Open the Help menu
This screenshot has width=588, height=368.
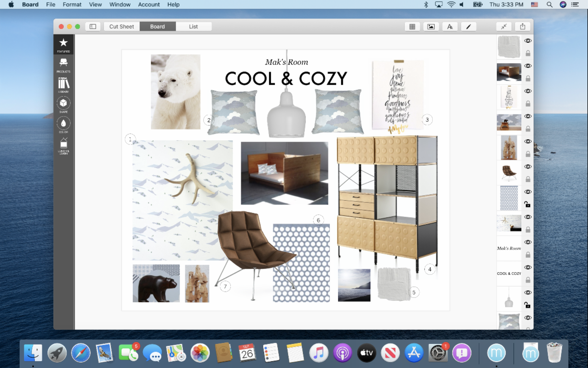click(173, 4)
